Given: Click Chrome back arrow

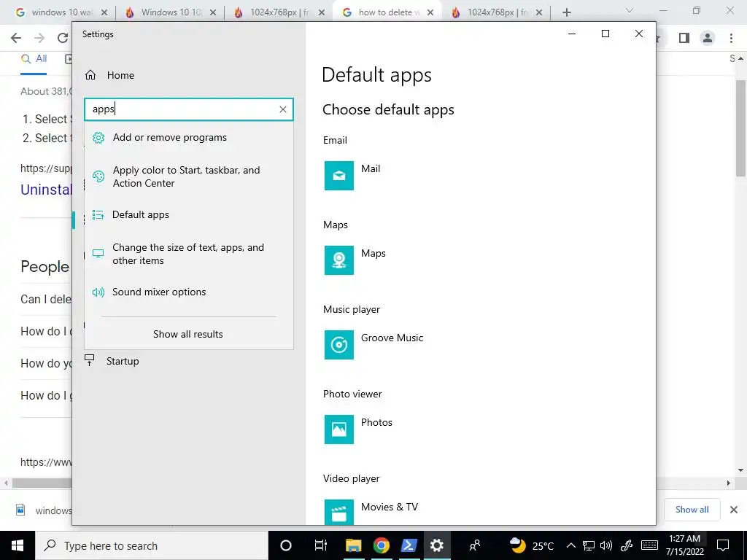Looking at the screenshot, I should pos(16,38).
